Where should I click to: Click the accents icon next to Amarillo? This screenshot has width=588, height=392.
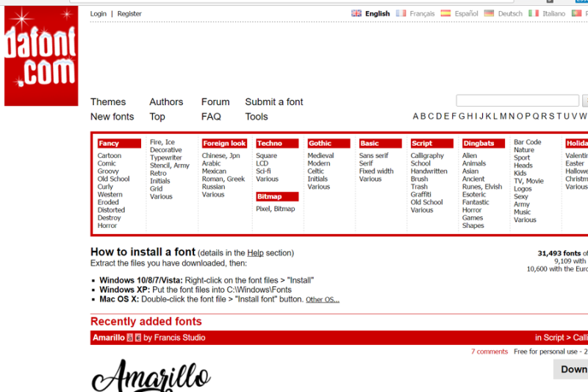[x=130, y=338]
